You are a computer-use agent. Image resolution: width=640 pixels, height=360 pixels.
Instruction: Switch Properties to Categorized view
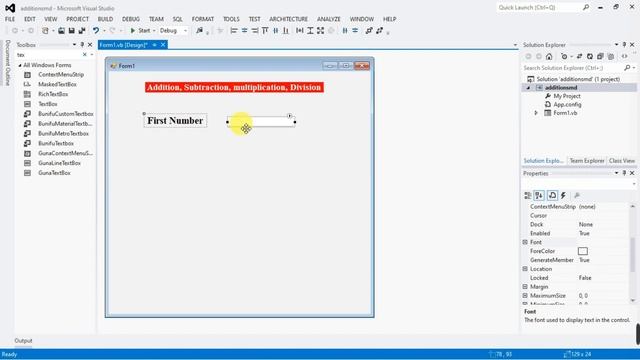coord(528,196)
